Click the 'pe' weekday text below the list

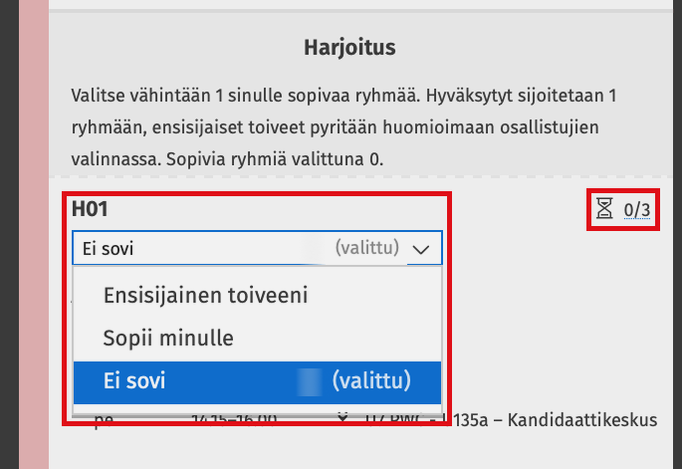coord(103,419)
